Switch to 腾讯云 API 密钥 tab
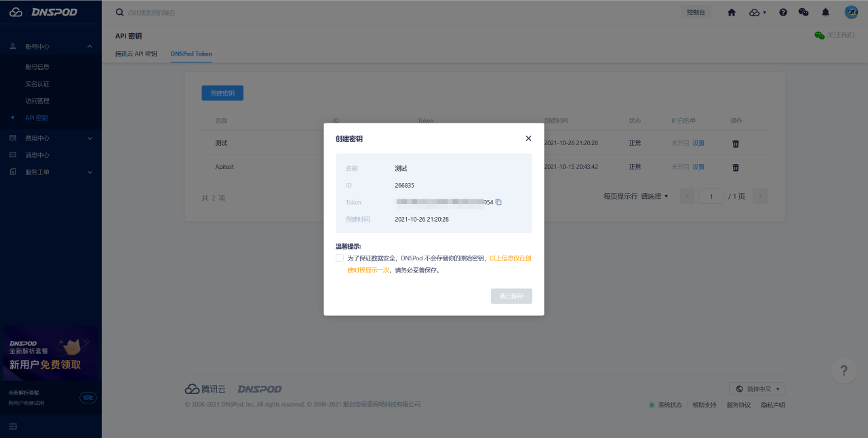 pyautogui.click(x=136, y=54)
